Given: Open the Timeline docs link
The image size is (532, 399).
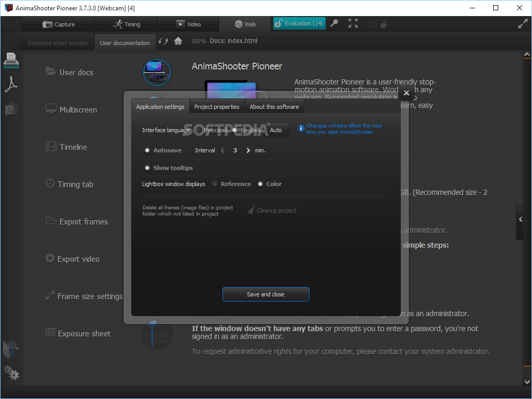Looking at the screenshot, I should pos(73,147).
